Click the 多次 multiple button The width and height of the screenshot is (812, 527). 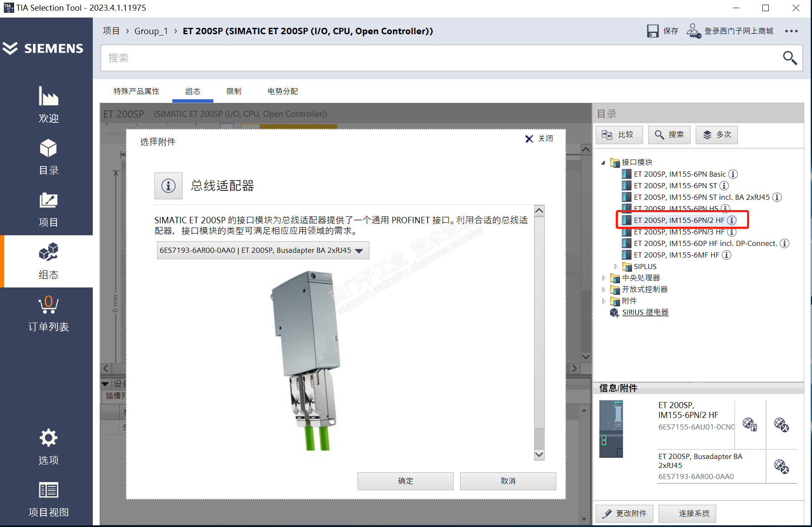[717, 135]
